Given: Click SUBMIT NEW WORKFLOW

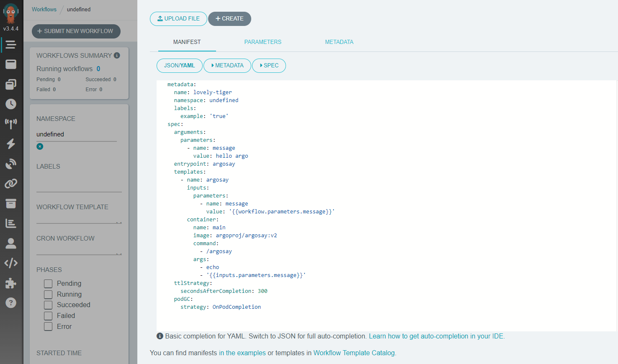Looking at the screenshot, I should 76,31.
